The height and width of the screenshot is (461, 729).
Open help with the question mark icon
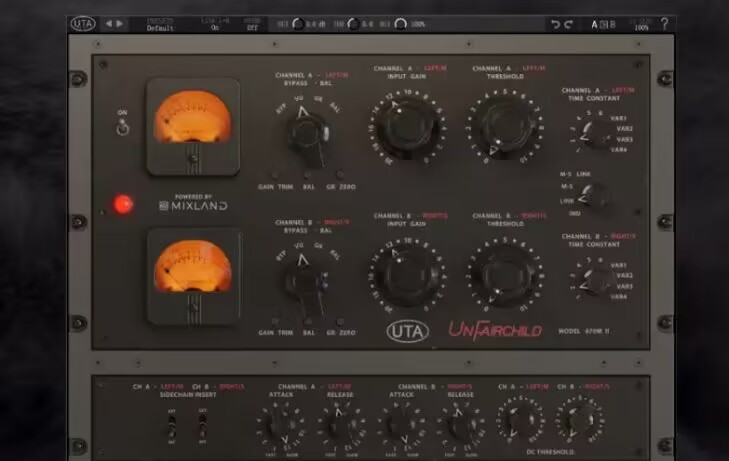(x=665, y=24)
